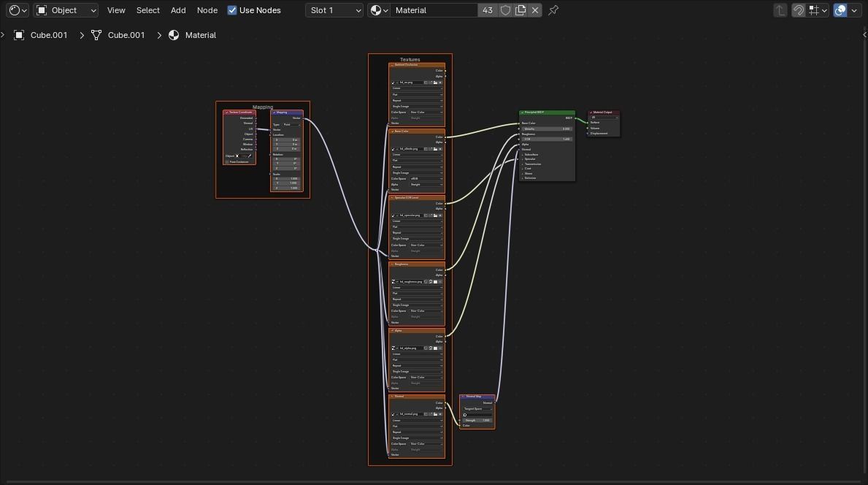Collapse the Texture Coordinate node header toggle
868x485 pixels.
pos(226,112)
